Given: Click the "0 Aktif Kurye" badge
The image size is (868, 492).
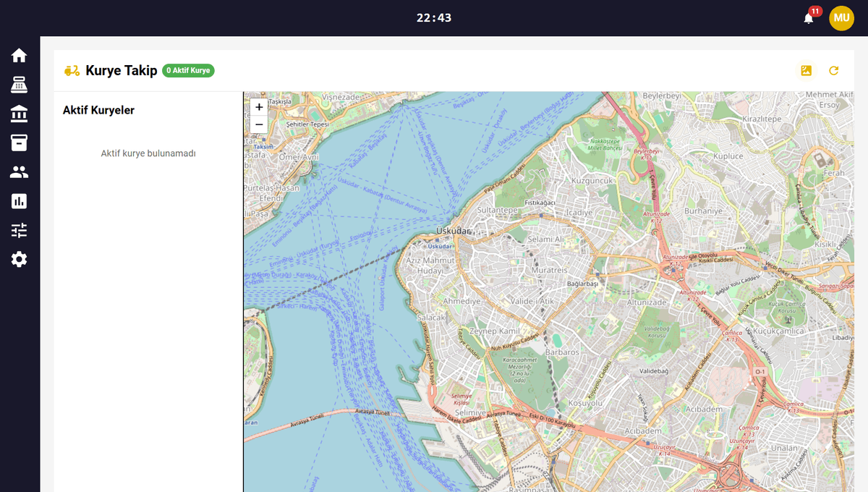Looking at the screenshot, I should tap(188, 70).
